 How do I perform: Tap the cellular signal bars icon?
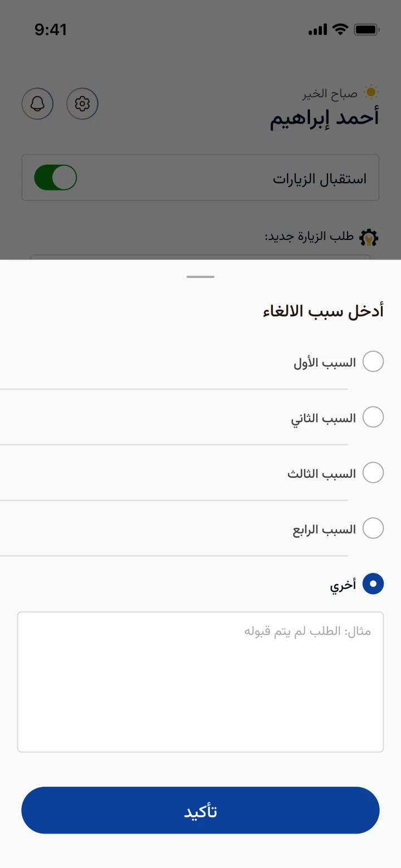click(317, 30)
